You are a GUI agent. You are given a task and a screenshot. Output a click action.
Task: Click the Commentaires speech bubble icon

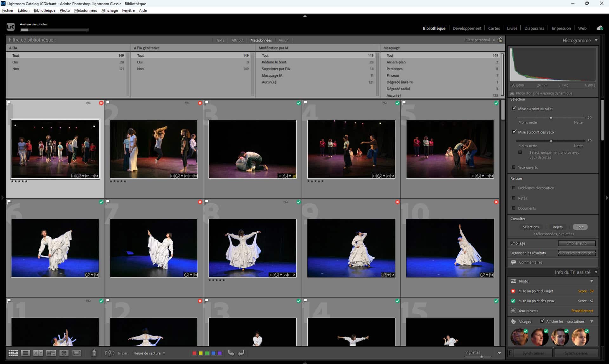(514, 262)
